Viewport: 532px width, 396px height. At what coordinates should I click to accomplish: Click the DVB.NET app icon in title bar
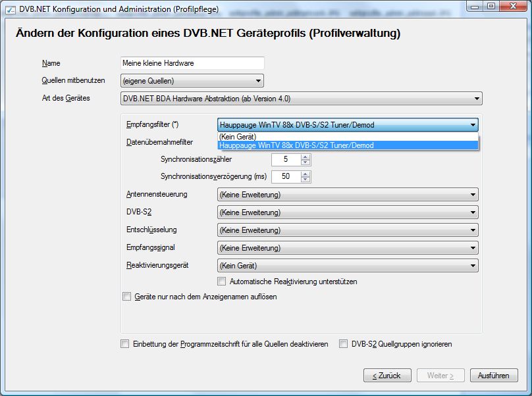pyautogui.click(x=11, y=9)
